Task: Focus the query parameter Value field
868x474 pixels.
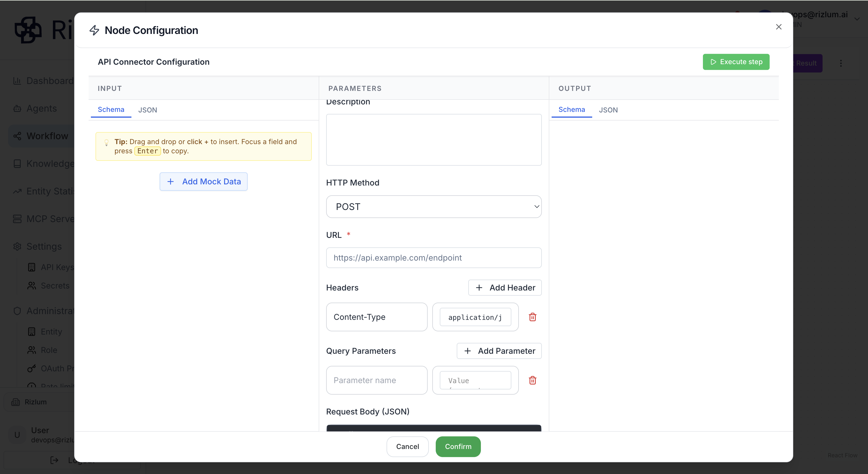Action: tap(475, 380)
